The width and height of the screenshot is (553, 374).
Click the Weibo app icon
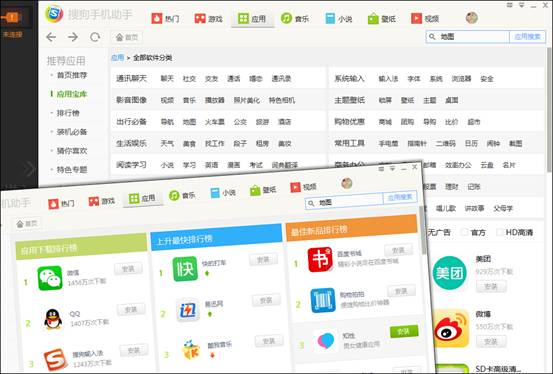451,328
